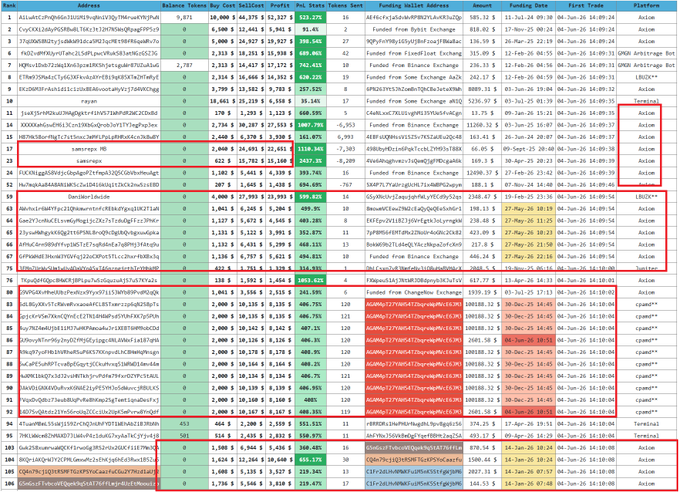Click funding date 11-Jul-24 09:30

(529, 17)
